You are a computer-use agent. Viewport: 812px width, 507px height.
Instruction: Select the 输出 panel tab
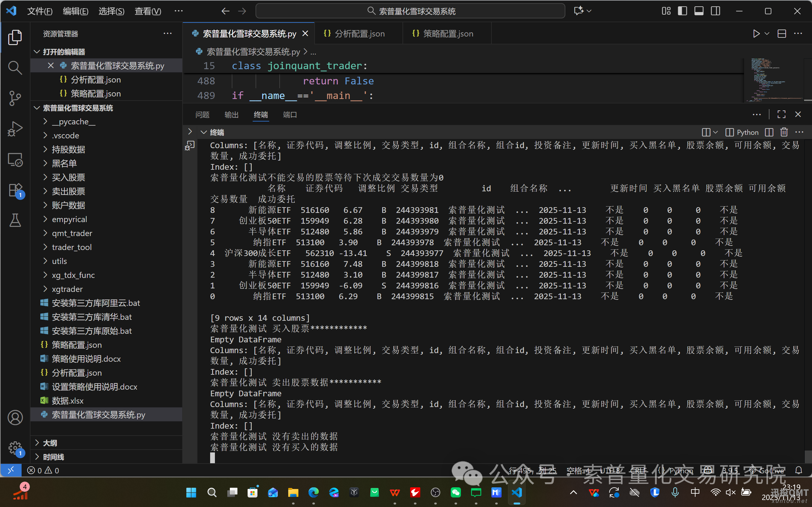click(231, 114)
